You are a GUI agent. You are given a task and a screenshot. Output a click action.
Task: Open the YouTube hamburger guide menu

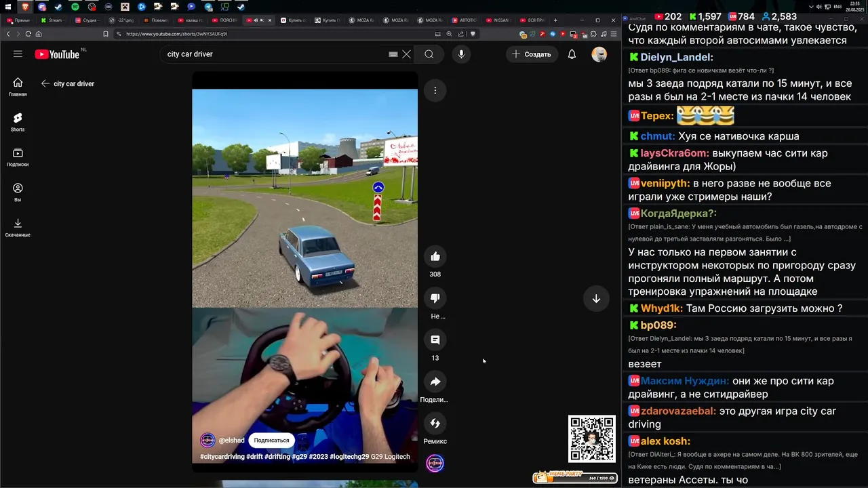coord(18,54)
